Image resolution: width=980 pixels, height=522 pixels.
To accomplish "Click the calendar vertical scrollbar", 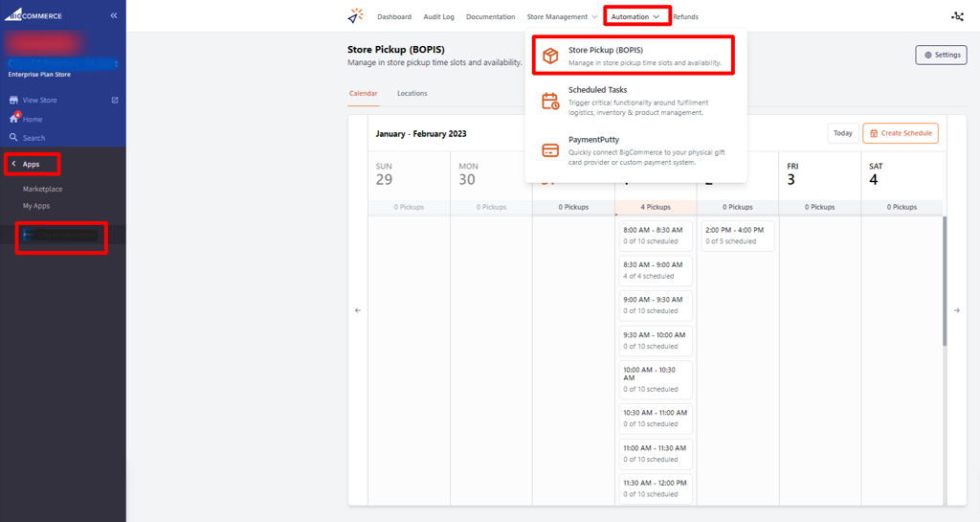I will click(945, 282).
